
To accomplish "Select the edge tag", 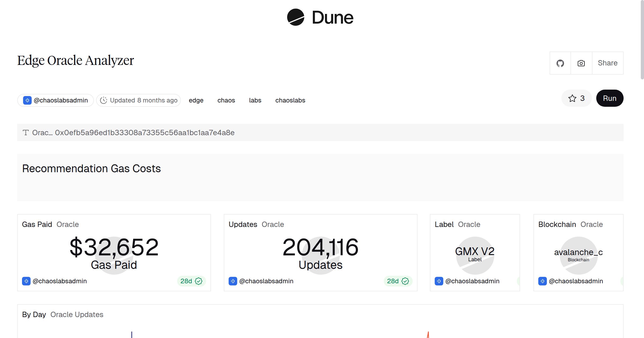I will (196, 100).
